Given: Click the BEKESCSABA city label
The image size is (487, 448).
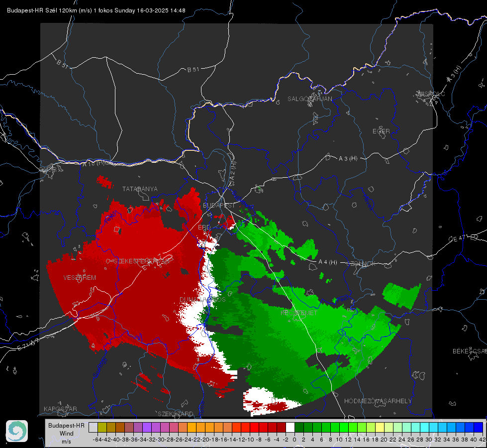Looking at the screenshot, I should [x=470, y=351].
